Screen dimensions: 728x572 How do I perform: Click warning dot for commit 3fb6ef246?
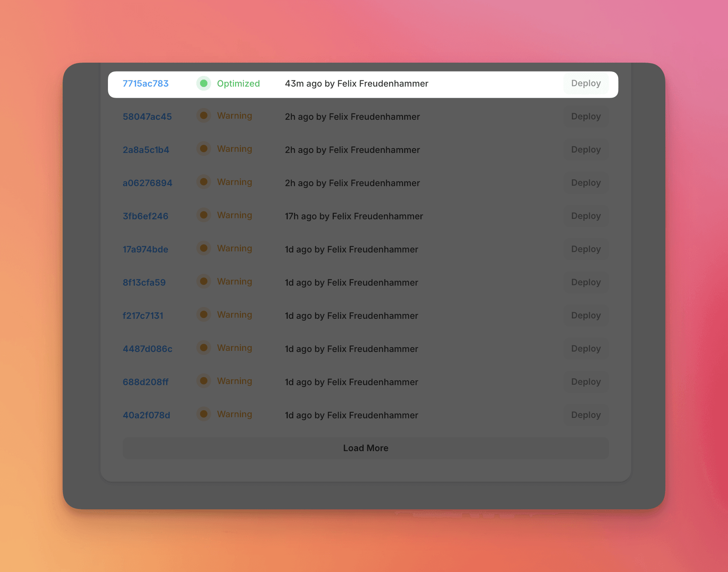point(203,215)
